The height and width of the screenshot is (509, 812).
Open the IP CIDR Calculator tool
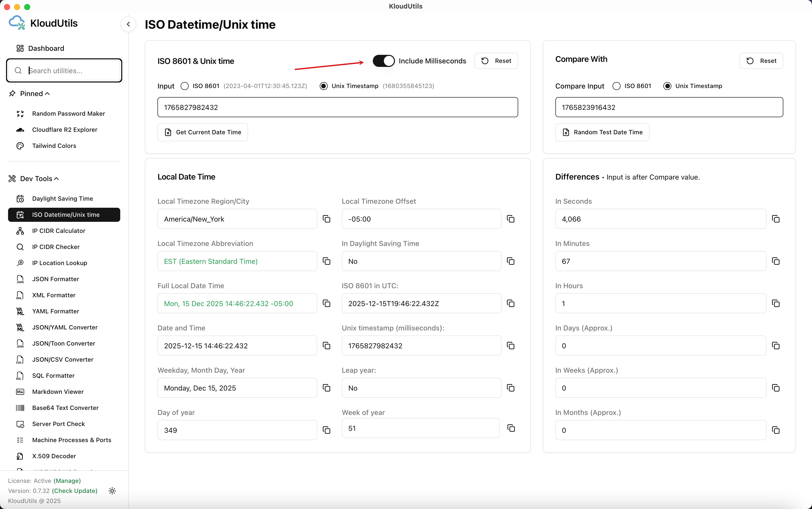[59, 231]
